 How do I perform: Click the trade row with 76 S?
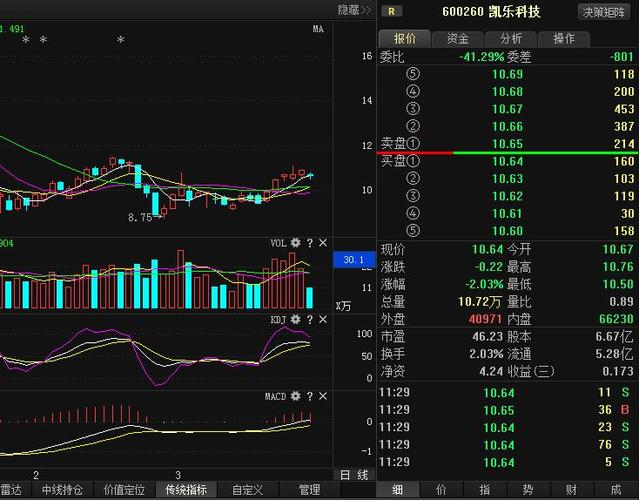coord(505,445)
